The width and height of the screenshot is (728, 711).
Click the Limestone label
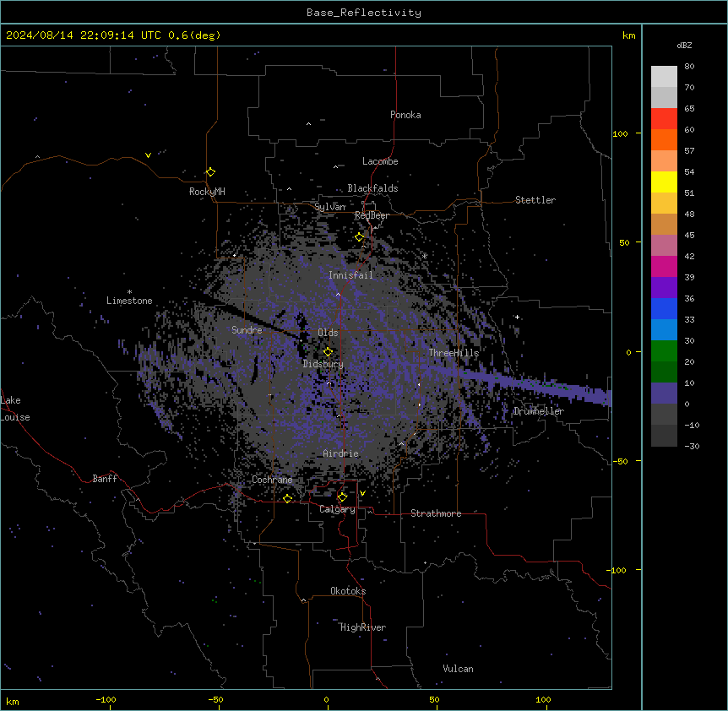(x=129, y=301)
